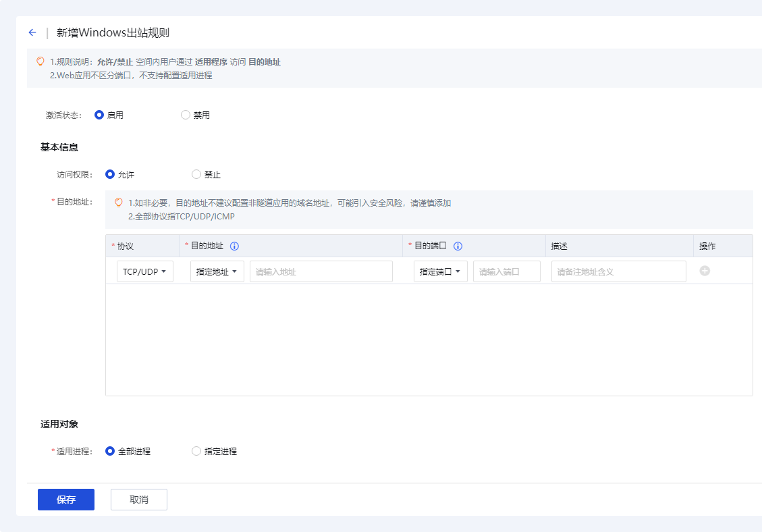Image resolution: width=762 pixels, height=532 pixels.
Task: Click info icon next to 目的端口 header
Action: point(458,246)
